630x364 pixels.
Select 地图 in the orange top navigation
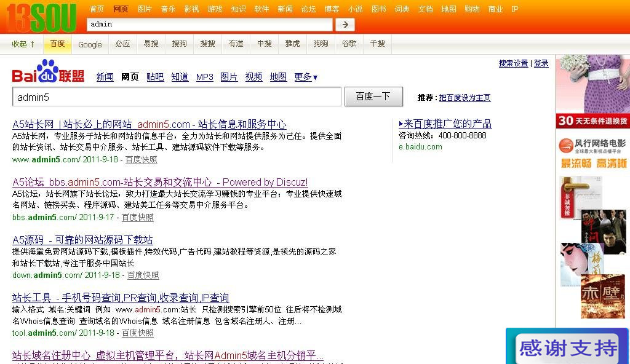449,9
